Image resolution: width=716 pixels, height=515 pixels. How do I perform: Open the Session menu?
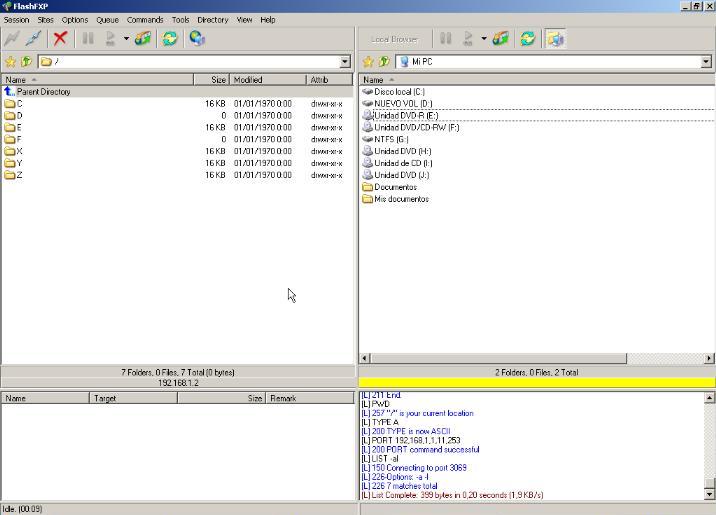click(x=16, y=20)
